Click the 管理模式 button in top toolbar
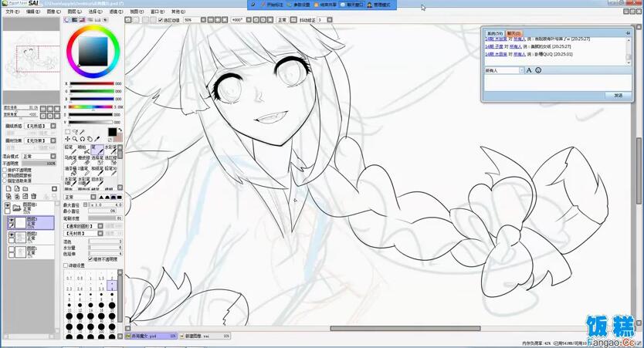The height and width of the screenshot is (348, 644). click(378, 5)
